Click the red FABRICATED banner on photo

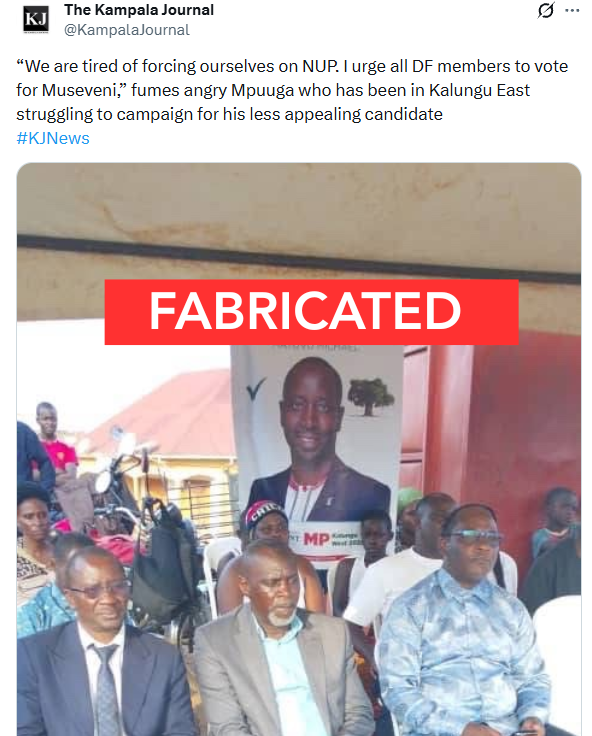click(311, 312)
